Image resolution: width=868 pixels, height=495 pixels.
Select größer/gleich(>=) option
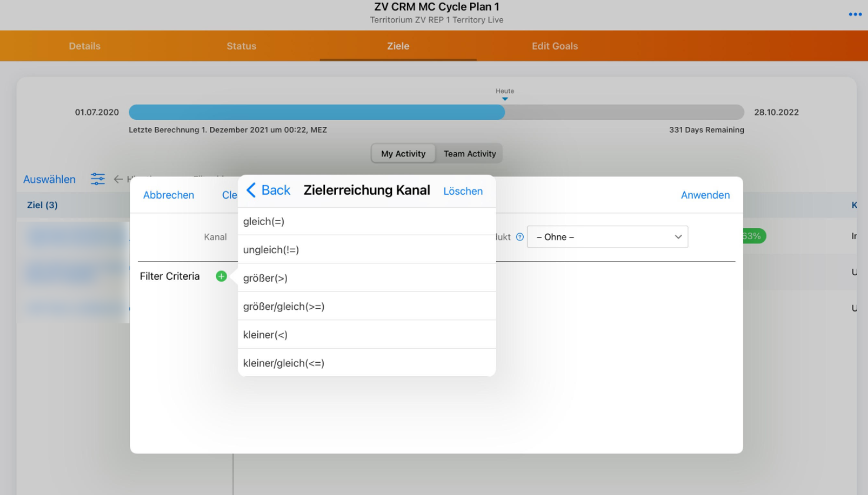(366, 306)
